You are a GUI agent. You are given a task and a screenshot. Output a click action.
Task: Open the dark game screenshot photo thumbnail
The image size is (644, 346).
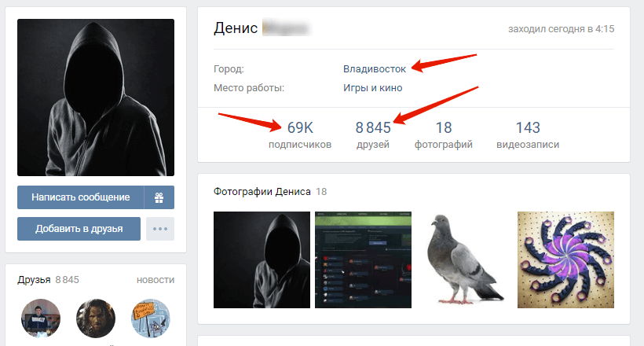(x=363, y=260)
